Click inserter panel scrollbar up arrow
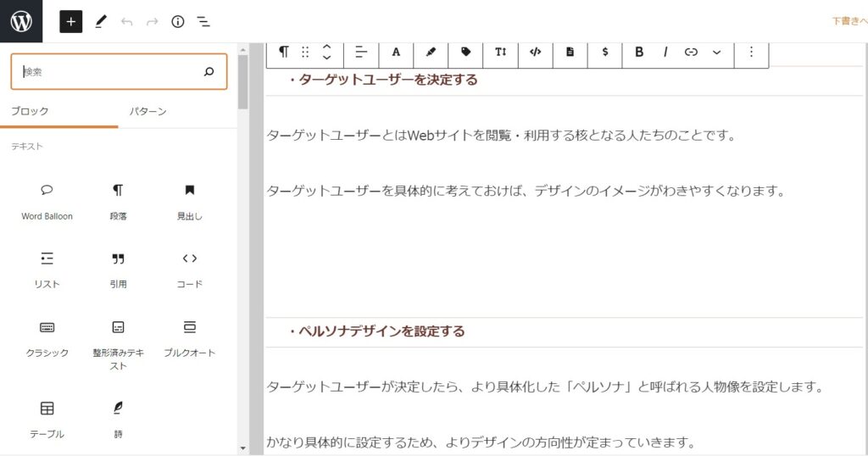Screen dimensions: 868x456 (242, 50)
